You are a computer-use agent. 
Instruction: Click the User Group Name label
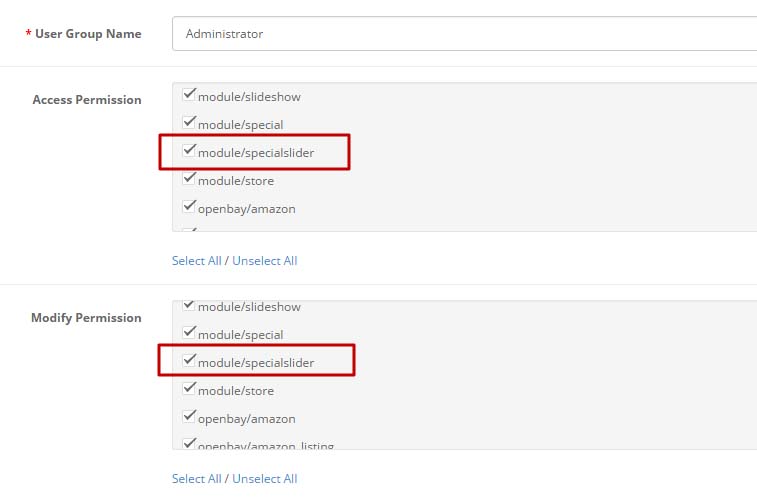pyautogui.click(x=88, y=34)
